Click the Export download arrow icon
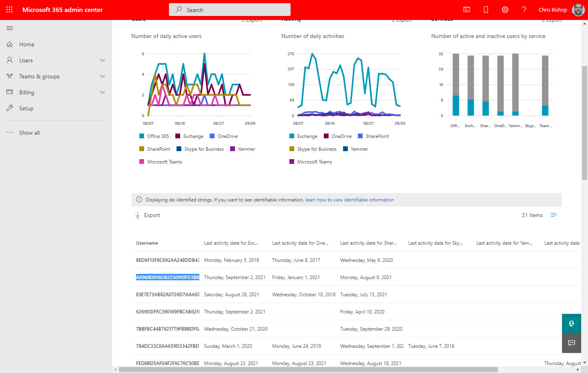588x373 pixels. coord(137,215)
